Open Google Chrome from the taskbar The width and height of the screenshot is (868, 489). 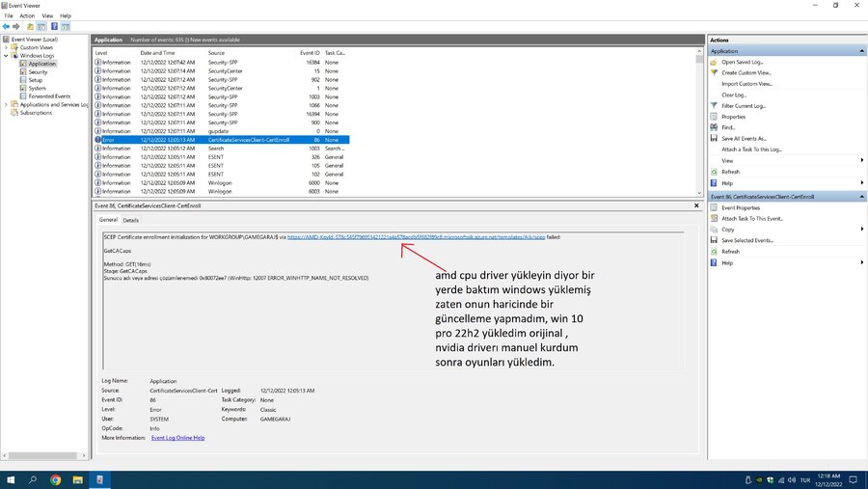click(x=55, y=479)
